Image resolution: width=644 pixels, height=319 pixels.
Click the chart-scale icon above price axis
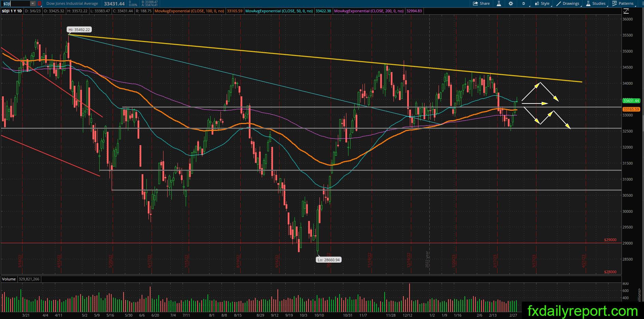pyautogui.click(x=626, y=11)
